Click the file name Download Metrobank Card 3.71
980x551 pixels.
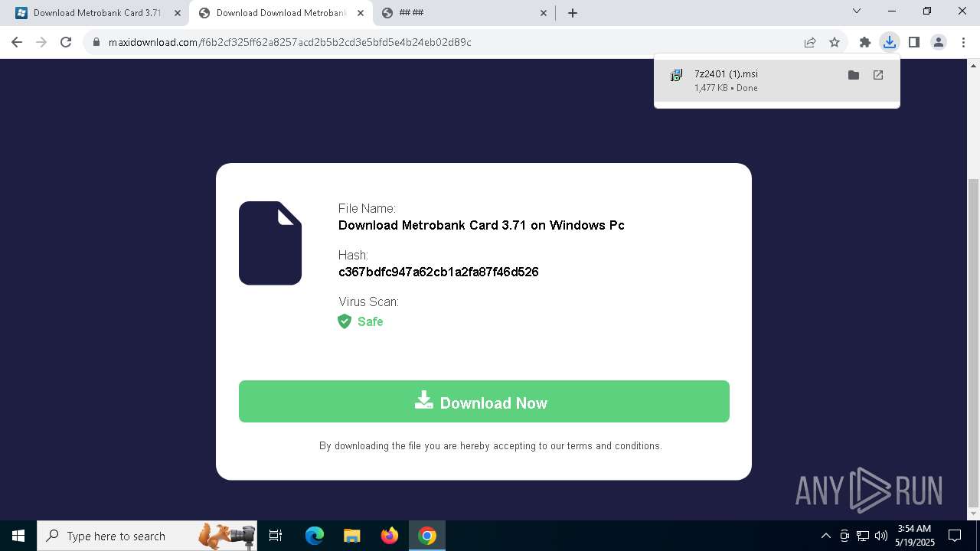pos(482,225)
